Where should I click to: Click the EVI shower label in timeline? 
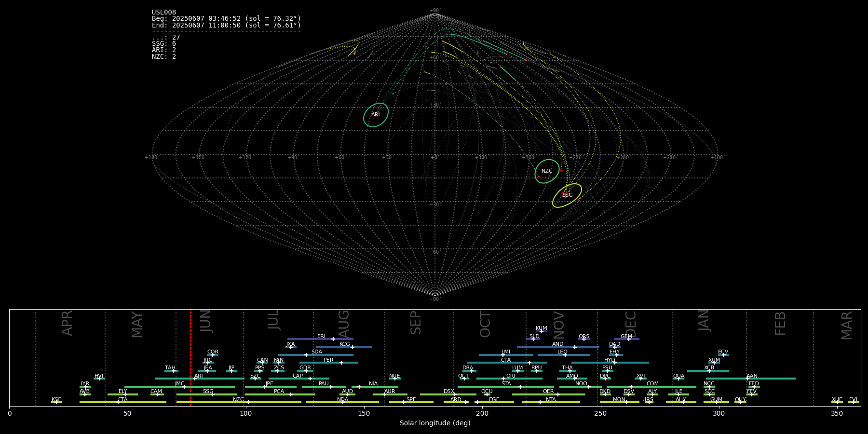pyautogui.click(x=853, y=400)
